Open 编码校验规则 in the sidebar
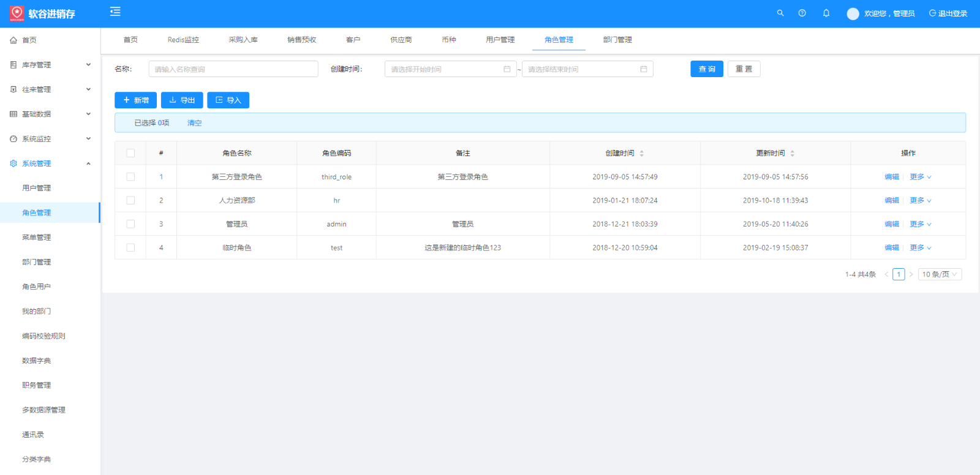 coord(43,336)
